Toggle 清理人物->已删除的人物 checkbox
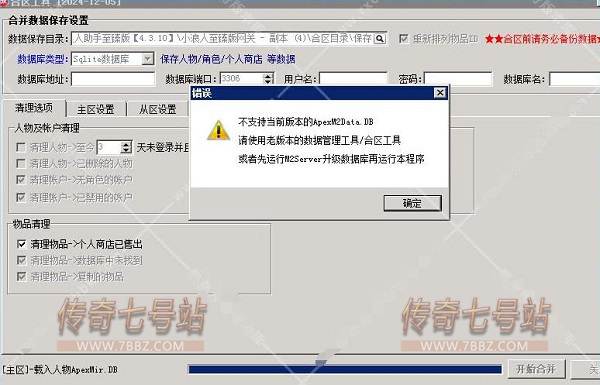The height and width of the screenshot is (385, 600). [21, 163]
